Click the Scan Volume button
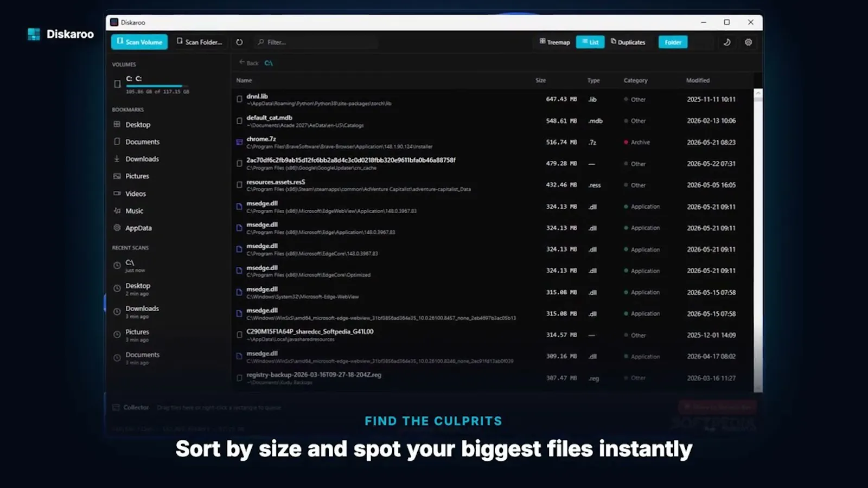Screen dimensions: 868x488 139,42
